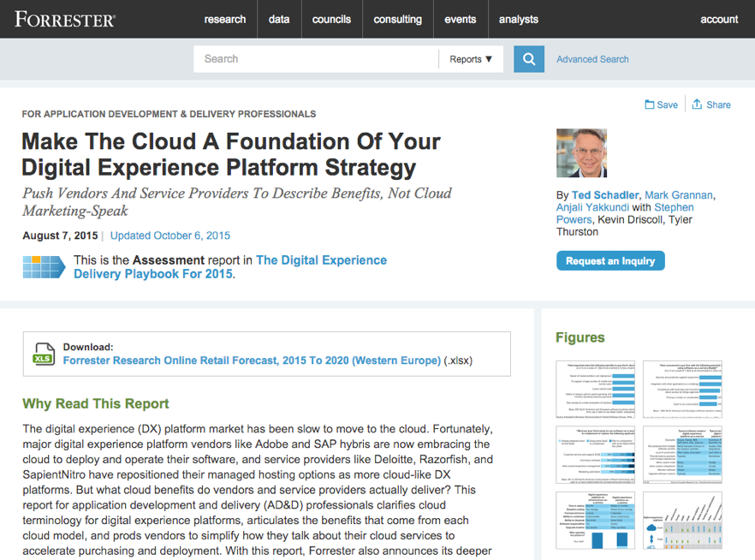Open the bottom-left figure with blue bars
This screenshot has width=755, height=560.
coord(596,520)
